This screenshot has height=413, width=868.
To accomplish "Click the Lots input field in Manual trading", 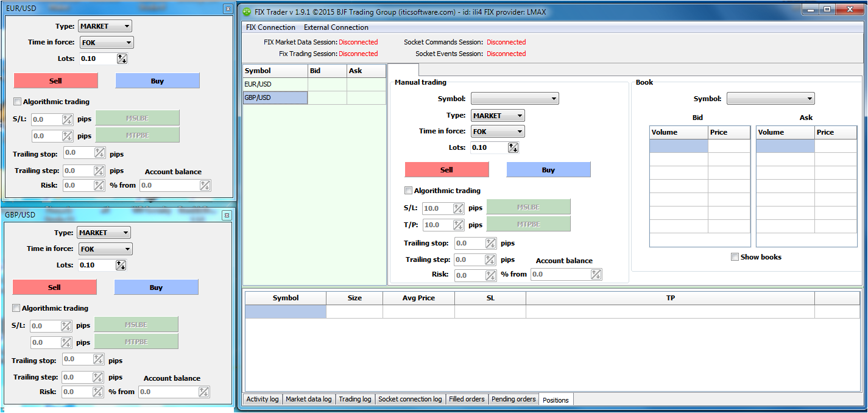I will 489,147.
